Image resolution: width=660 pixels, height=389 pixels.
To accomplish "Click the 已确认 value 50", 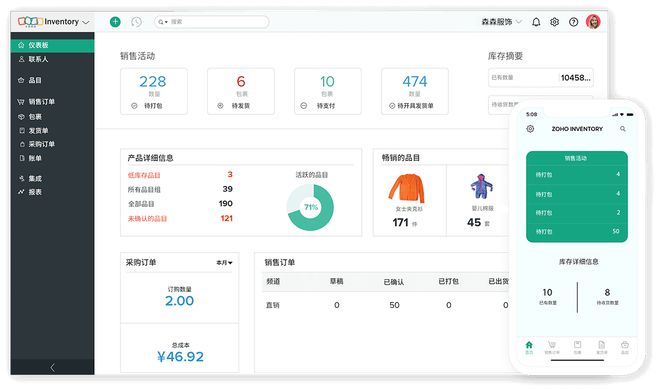I will 394,305.
